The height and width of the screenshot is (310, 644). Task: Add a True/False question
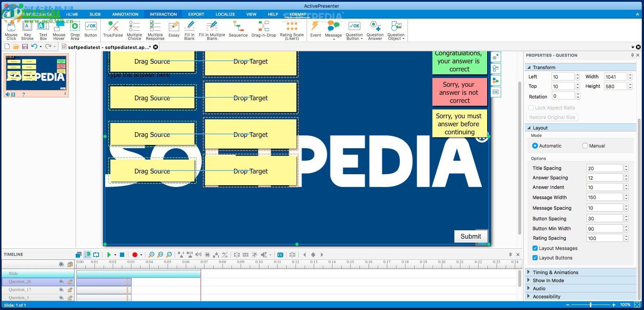pyautogui.click(x=113, y=29)
